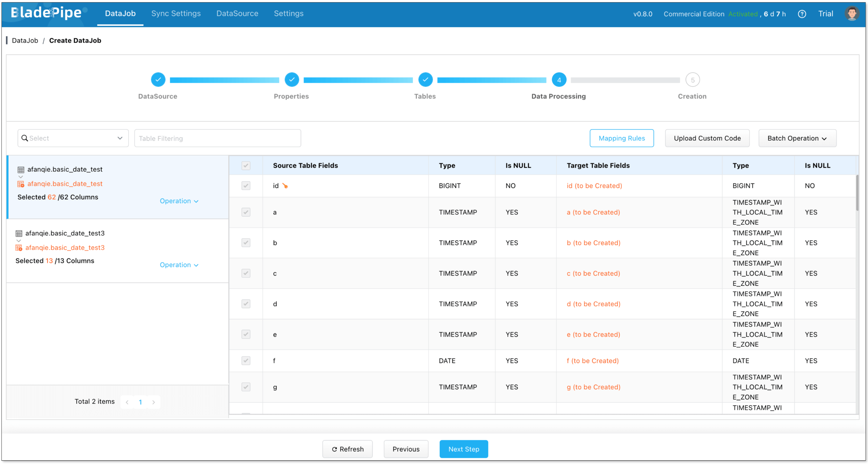
Task: Click the help question mark icon
Action: click(802, 14)
